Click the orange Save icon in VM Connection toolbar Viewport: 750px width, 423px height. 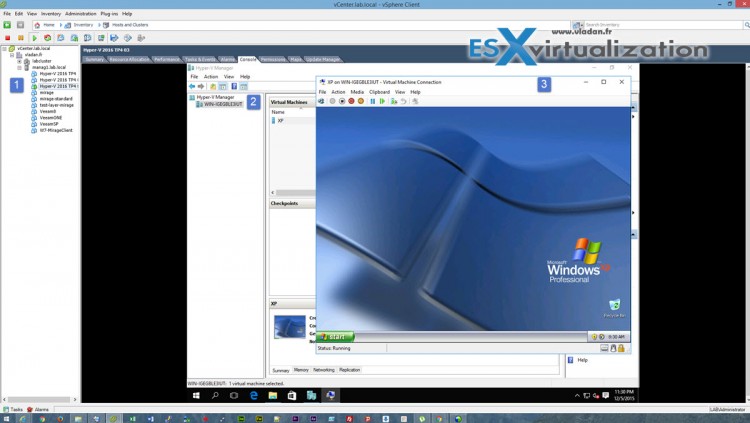pyautogui.click(x=361, y=101)
